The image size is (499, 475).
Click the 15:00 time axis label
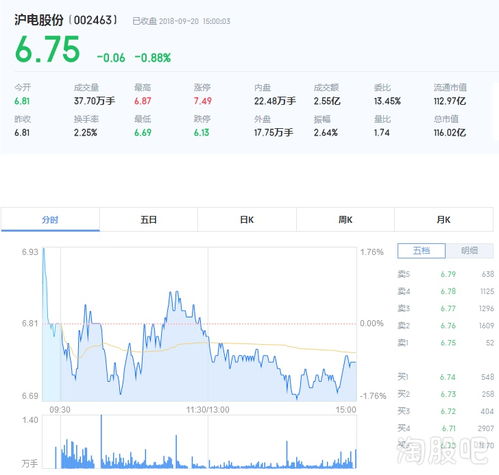coord(346,410)
